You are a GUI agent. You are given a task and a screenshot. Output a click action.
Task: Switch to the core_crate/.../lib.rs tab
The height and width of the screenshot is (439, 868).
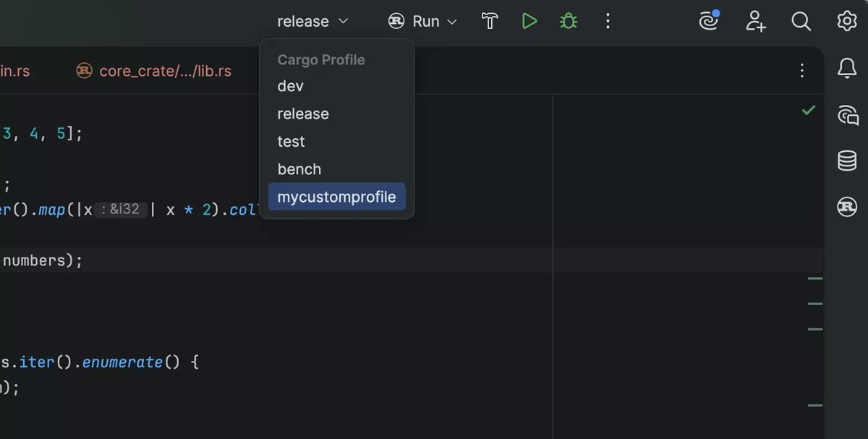(154, 70)
